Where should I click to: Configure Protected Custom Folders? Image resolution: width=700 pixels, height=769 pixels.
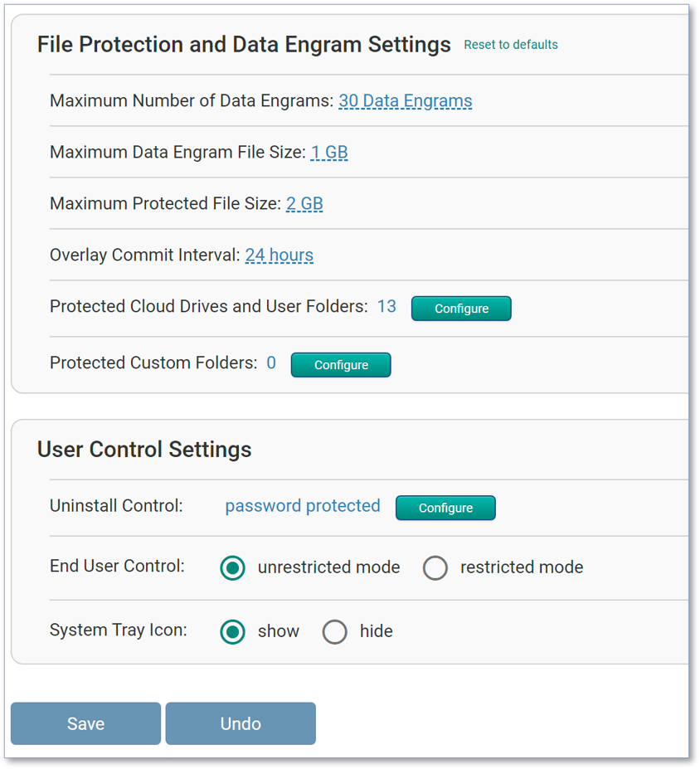(x=341, y=365)
